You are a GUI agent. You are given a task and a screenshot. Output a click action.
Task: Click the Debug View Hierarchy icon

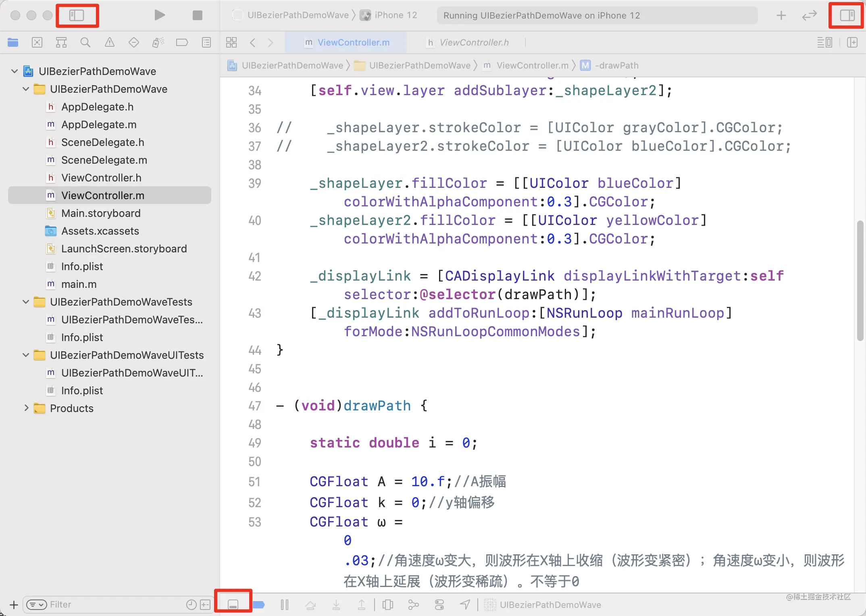pyautogui.click(x=387, y=604)
